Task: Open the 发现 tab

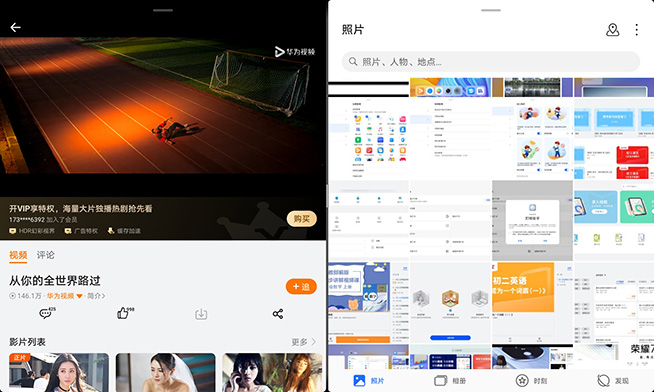Action: [613, 380]
